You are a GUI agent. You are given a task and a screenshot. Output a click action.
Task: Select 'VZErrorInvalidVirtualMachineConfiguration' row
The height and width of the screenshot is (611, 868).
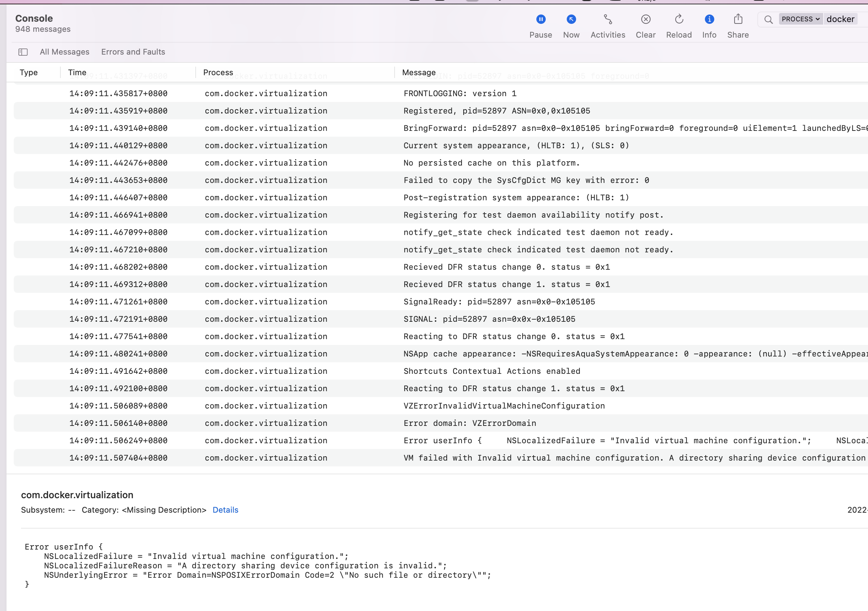click(441, 406)
